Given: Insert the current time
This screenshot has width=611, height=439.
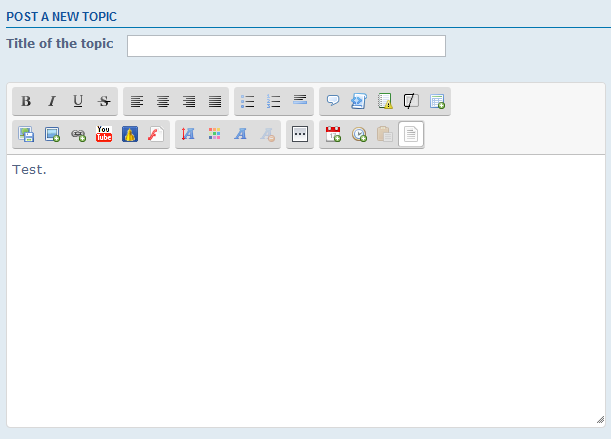Looking at the screenshot, I should point(359,134).
